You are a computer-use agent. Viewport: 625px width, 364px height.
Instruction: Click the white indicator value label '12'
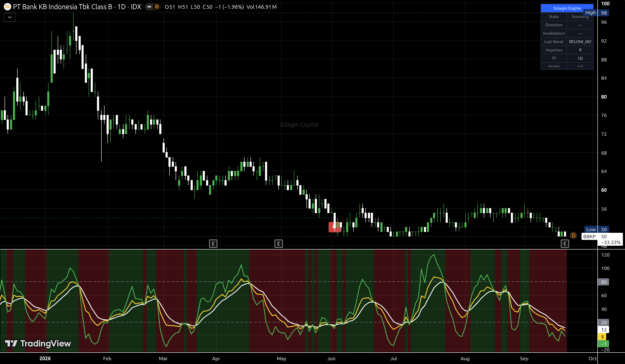click(604, 330)
